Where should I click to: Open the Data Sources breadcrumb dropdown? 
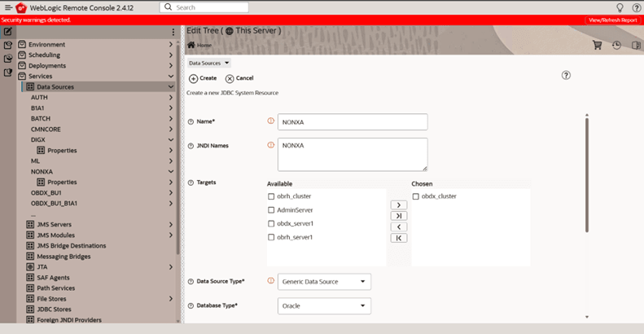click(x=209, y=63)
